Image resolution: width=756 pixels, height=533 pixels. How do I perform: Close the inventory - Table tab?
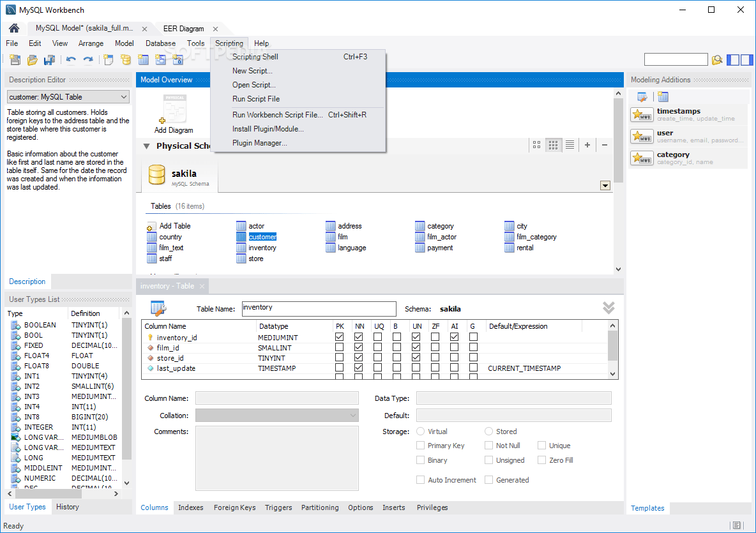point(202,286)
